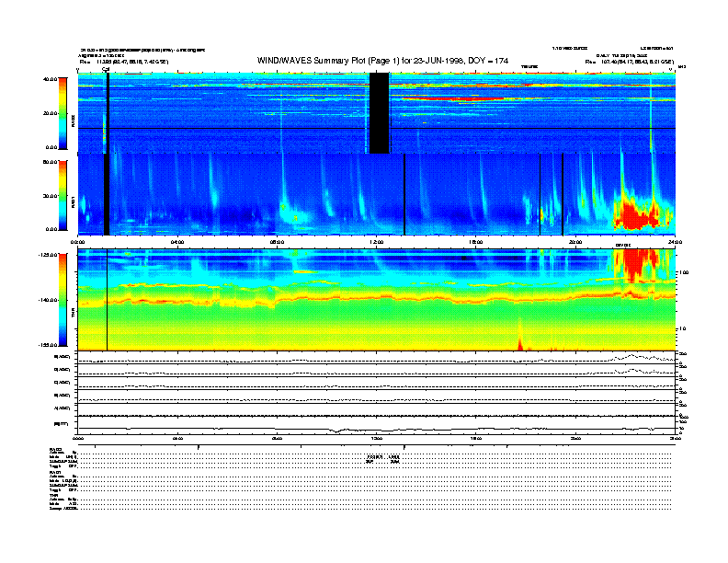
Task: Select the RAD2 color scale bar
Action: tap(63, 113)
